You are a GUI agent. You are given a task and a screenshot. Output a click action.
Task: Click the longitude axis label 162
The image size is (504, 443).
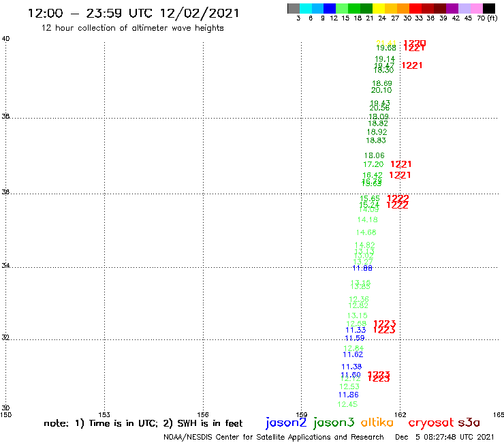click(x=400, y=415)
